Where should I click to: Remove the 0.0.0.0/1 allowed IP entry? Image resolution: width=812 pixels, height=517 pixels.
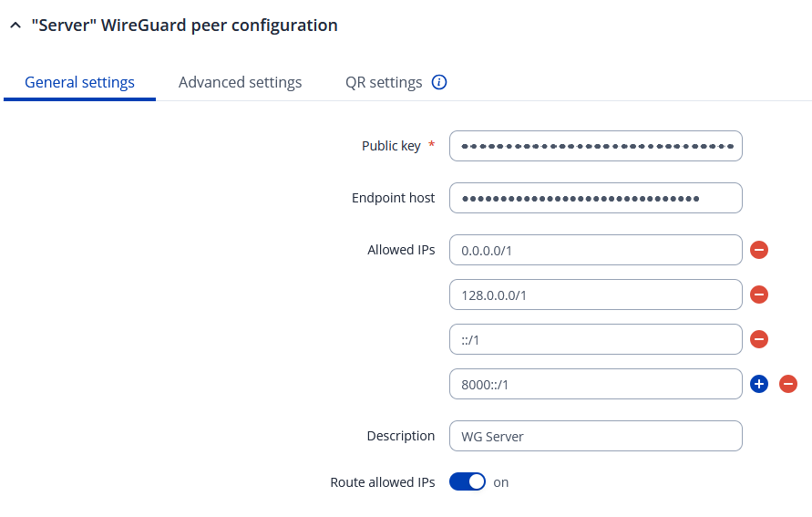click(x=759, y=250)
